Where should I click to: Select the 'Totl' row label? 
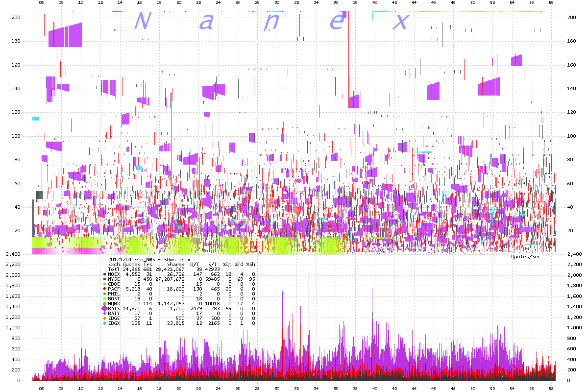[114, 269]
